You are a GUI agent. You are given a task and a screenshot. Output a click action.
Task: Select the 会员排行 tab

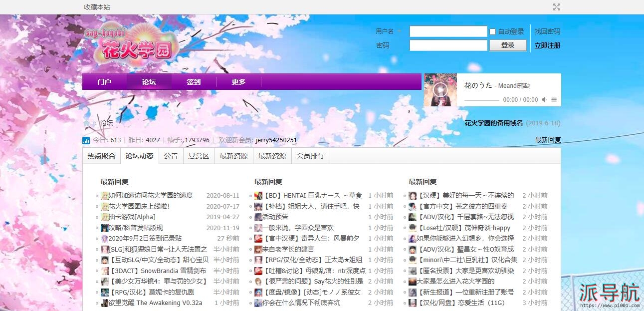pyautogui.click(x=310, y=156)
